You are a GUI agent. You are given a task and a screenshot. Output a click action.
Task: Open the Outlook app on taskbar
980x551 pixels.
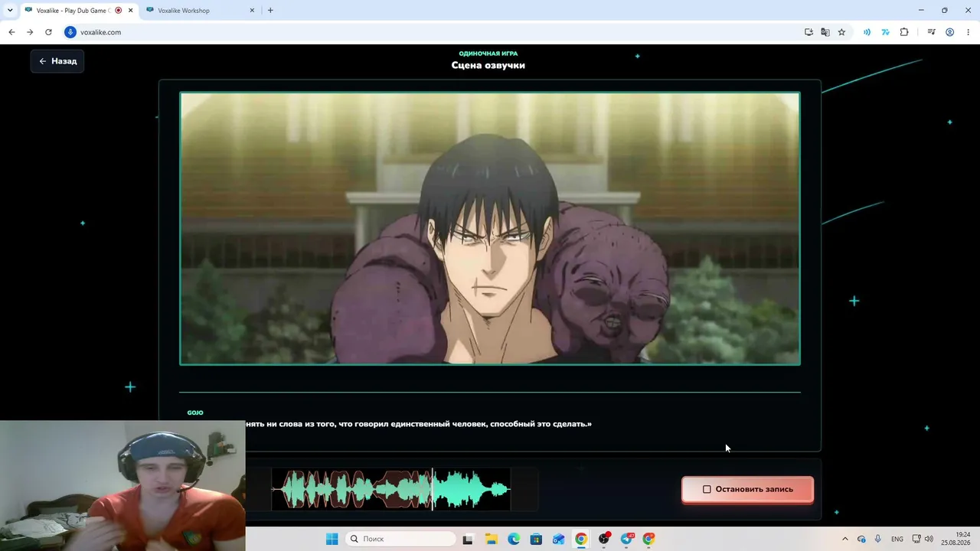(x=559, y=539)
